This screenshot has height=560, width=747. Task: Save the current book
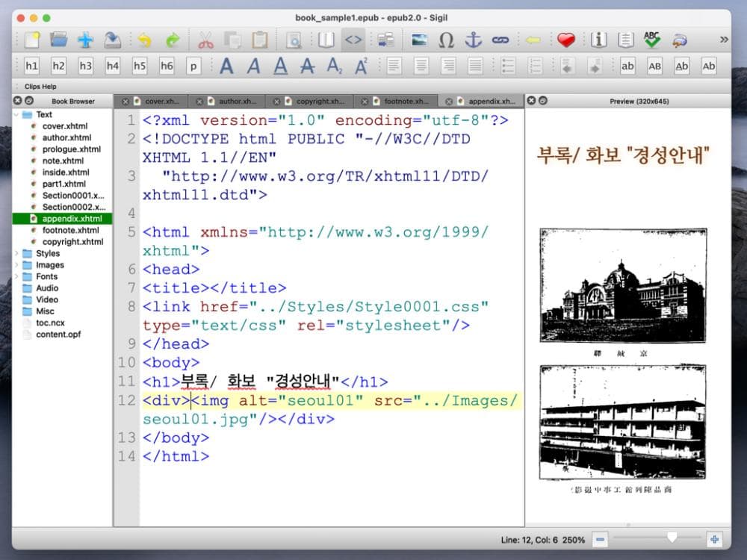(113, 40)
